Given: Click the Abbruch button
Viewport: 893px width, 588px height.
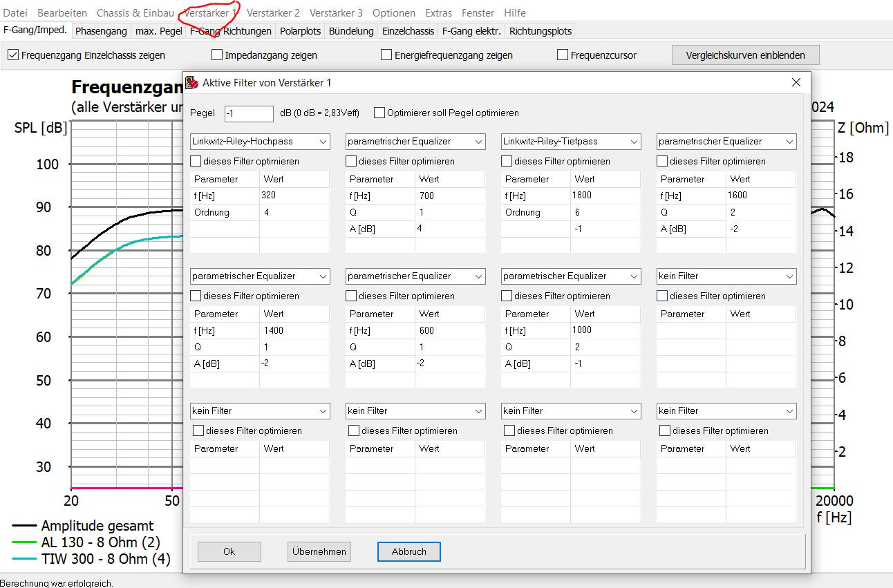Looking at the screenshot, I should pyautogui.click(x=408, y=551).
